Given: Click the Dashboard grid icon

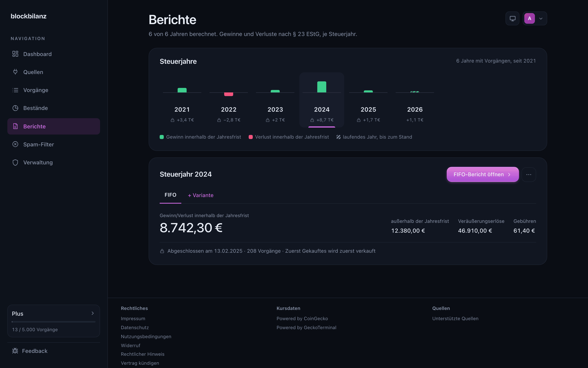Looking at the screenshot, I should (15, 54).
